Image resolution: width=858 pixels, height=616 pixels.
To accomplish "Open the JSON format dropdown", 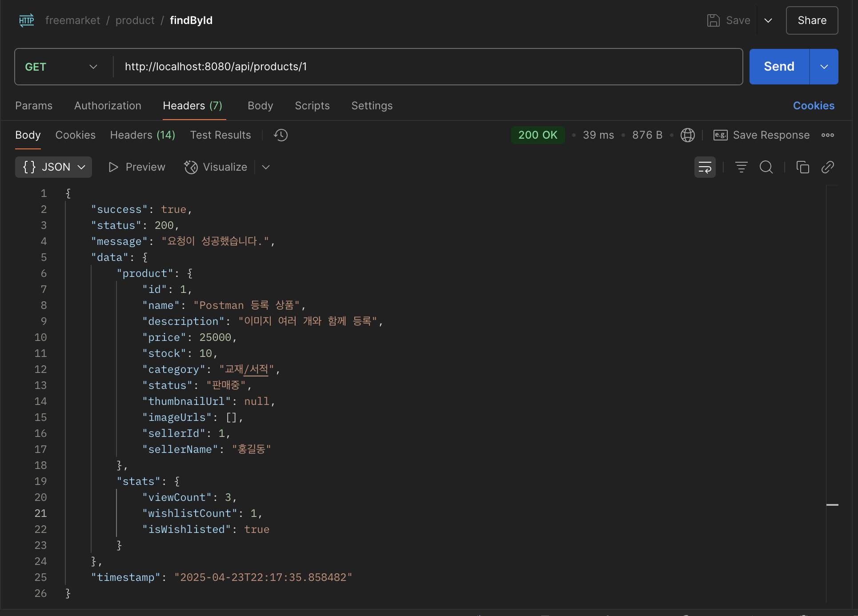I will pyautogui.click(x=53, y=167).
